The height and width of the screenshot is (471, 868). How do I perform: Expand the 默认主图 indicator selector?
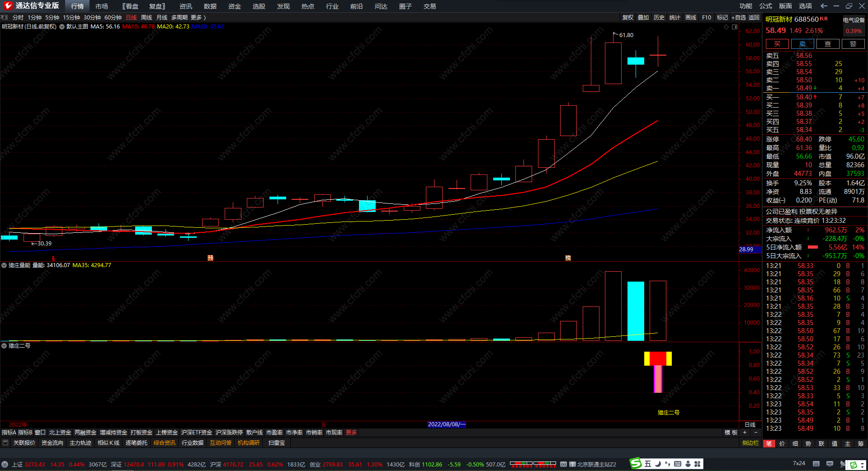coord(62,27)
